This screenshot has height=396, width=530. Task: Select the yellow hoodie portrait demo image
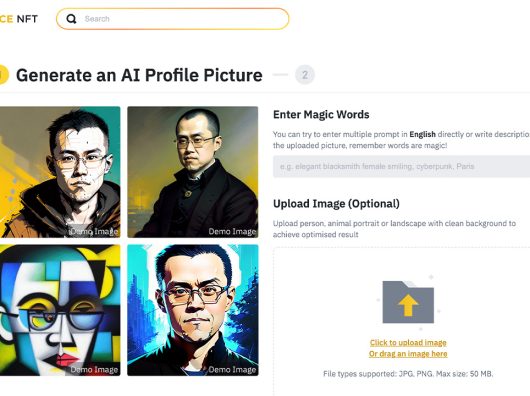point(60,172)
